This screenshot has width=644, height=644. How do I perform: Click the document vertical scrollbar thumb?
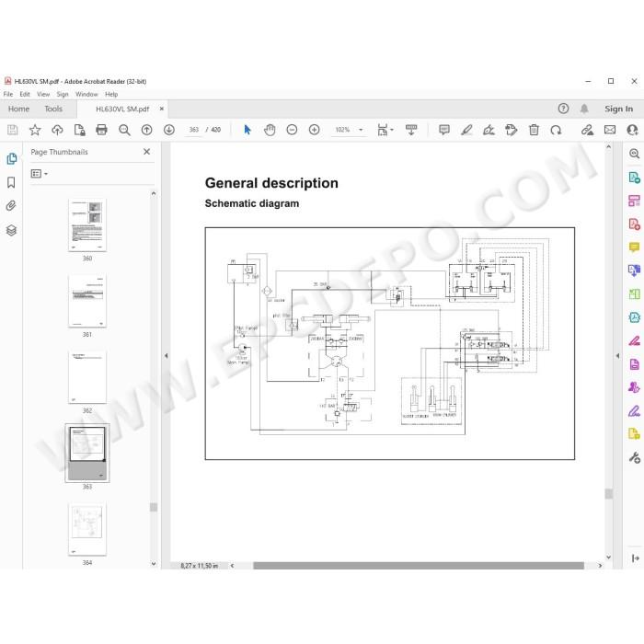point(609,493)
